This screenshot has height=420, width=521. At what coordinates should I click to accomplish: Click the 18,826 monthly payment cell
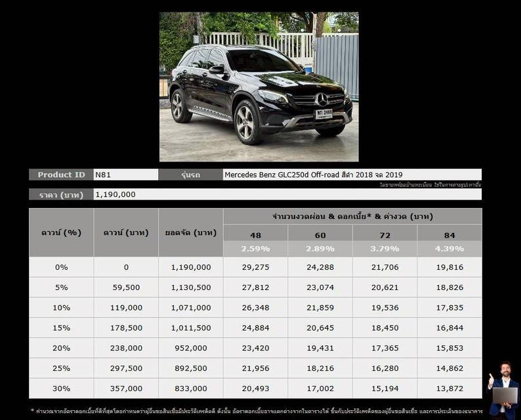pos(449,287)
